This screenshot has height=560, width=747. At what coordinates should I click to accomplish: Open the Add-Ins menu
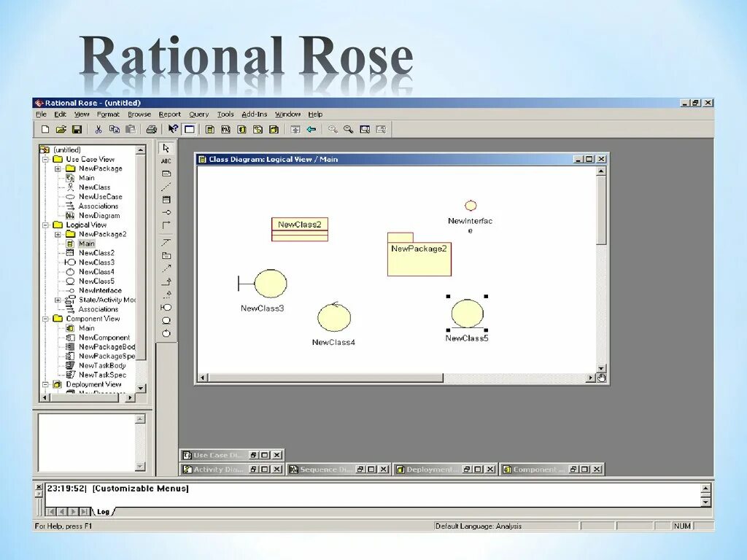[255, 114]
